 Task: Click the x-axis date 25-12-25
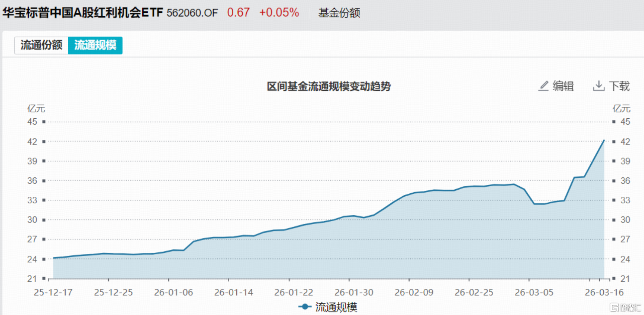(113, 292)
